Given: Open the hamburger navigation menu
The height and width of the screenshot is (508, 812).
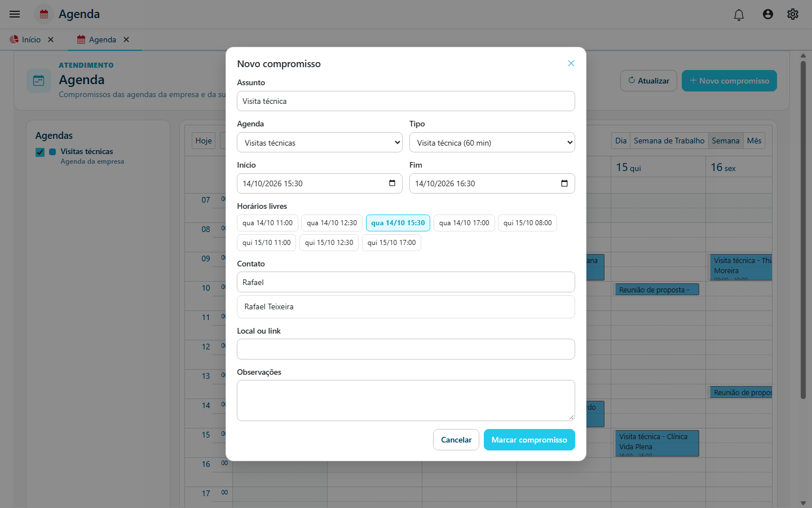Looking at the screenshot, I should point(15,14).
